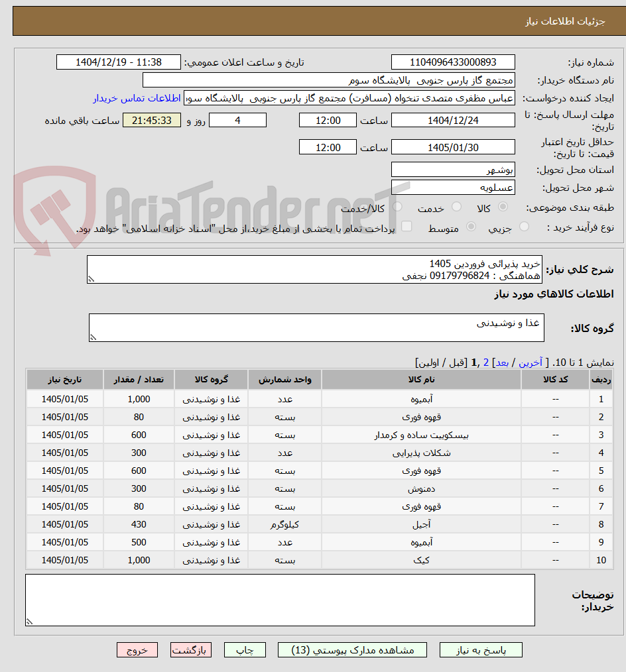Screen dimensions: 626x672
Task: Select the متوسط purchase type radio
Action: coord(471,227)
